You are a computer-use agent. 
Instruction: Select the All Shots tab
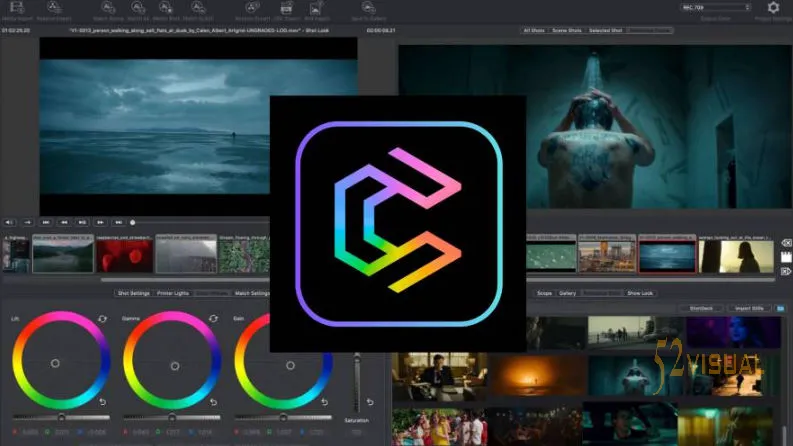tap(534, 30)
